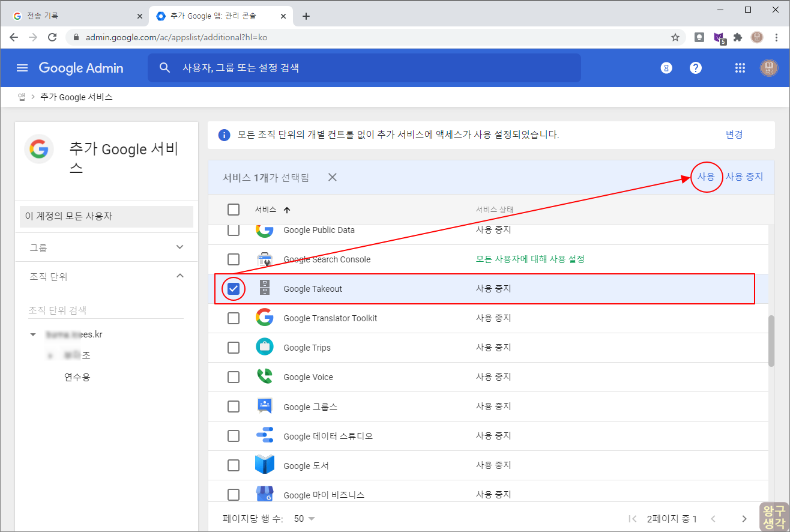Check the Google Trips checkbox
Image resolution: width=790 pixels, height=532 pixels.
[x=234, y=348]
